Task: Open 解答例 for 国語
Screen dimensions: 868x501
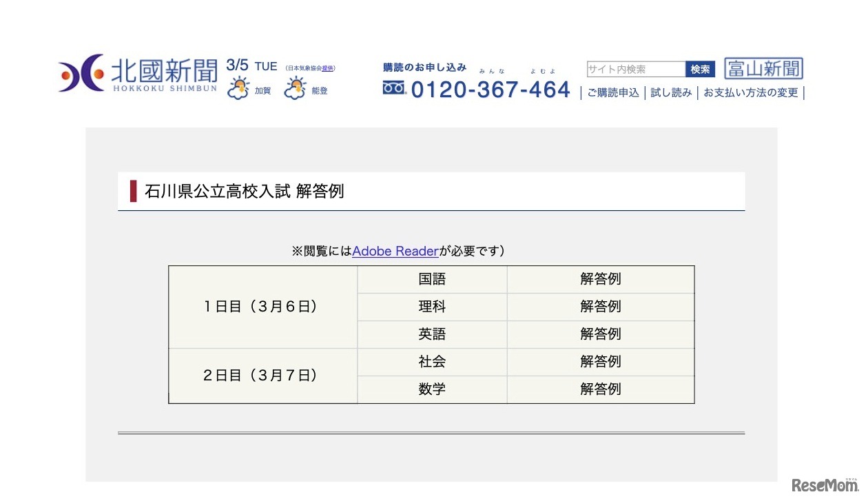Action: pyautogui.click(x=601, y=279)
